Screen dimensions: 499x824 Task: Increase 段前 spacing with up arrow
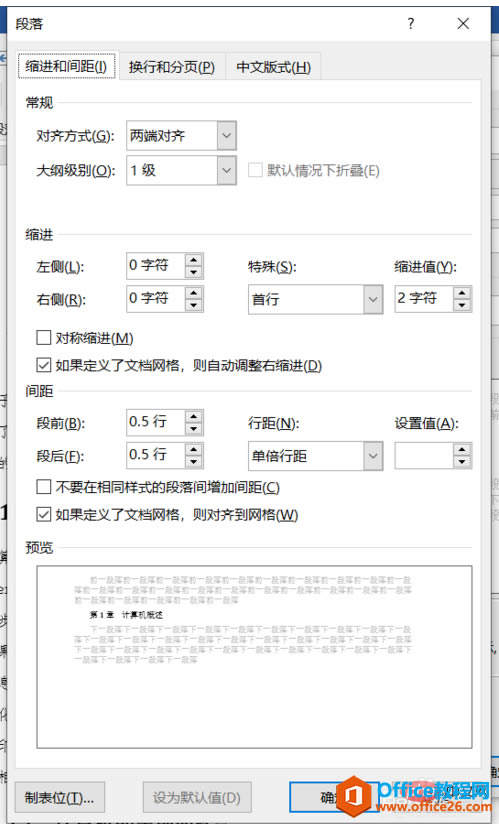point(194,416)
